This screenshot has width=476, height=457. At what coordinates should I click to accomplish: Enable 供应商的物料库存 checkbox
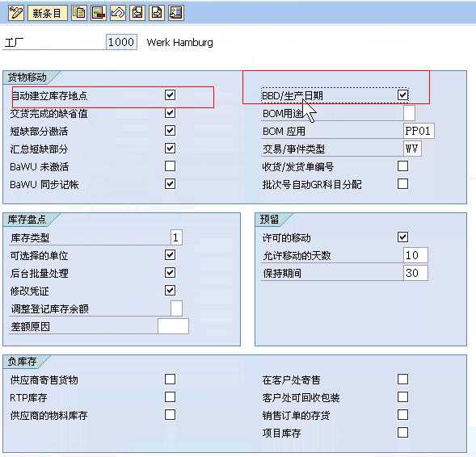(x=170, y=414)
